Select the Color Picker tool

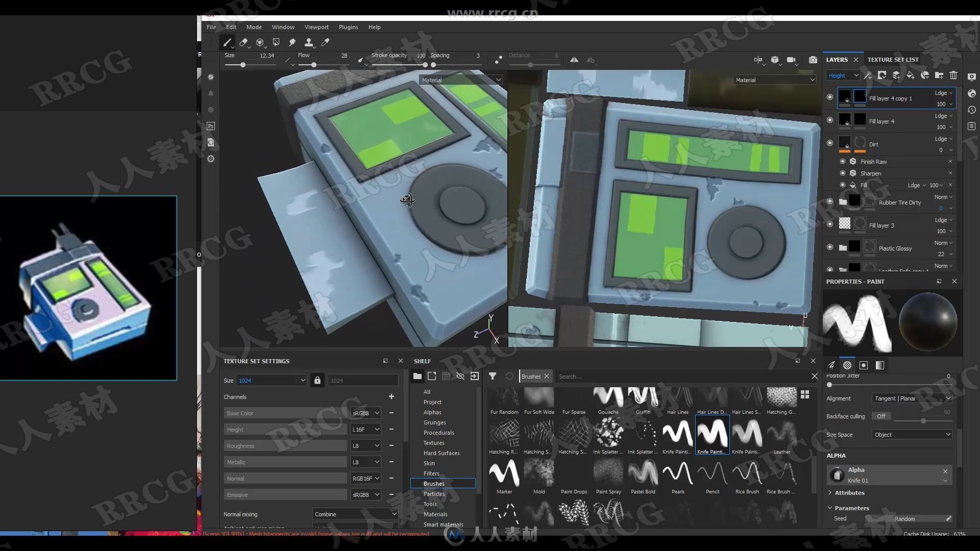pyautogui.click(x=325, y=42)
